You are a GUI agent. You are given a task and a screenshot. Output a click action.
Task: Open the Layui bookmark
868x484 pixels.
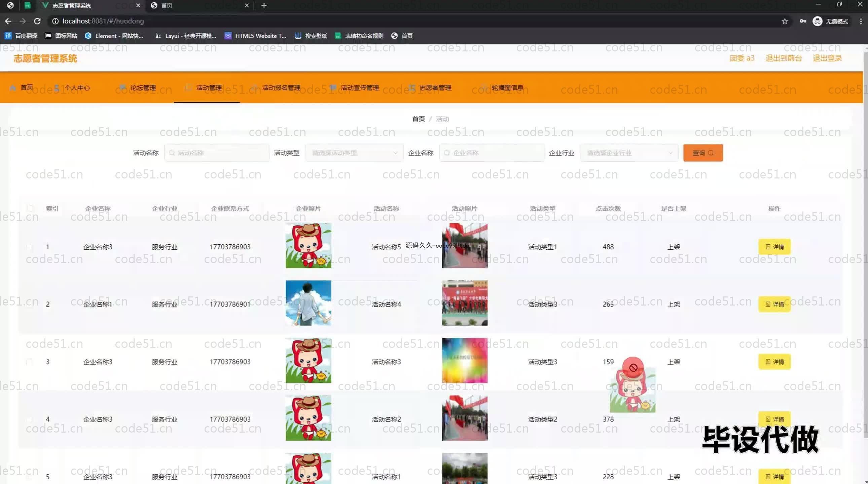pos(185,36)
